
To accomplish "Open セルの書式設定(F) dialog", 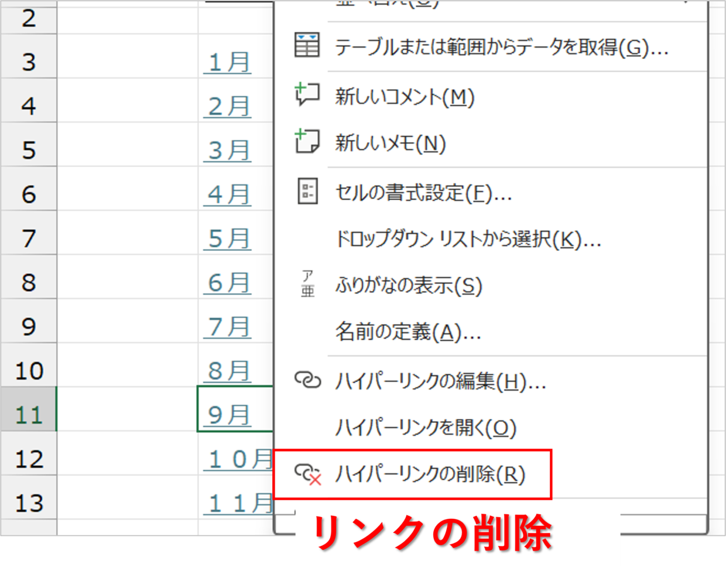I will pos(423,193).
